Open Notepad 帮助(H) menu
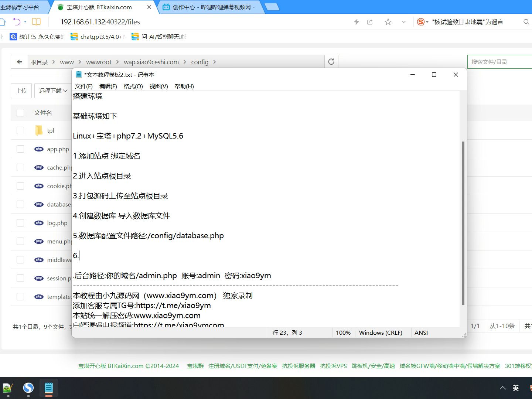The image size is (532, 399). tap(184, 86)
